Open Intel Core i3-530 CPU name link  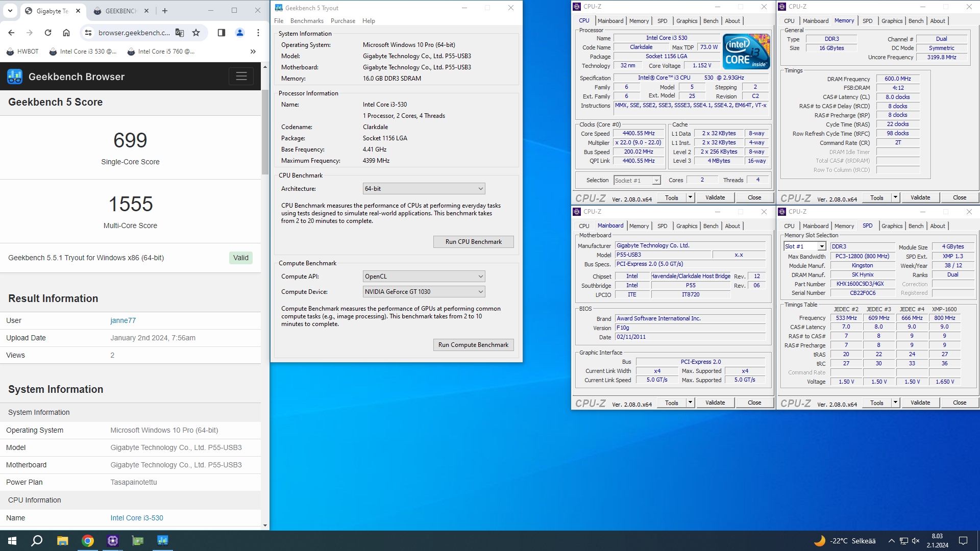[137, 518]
